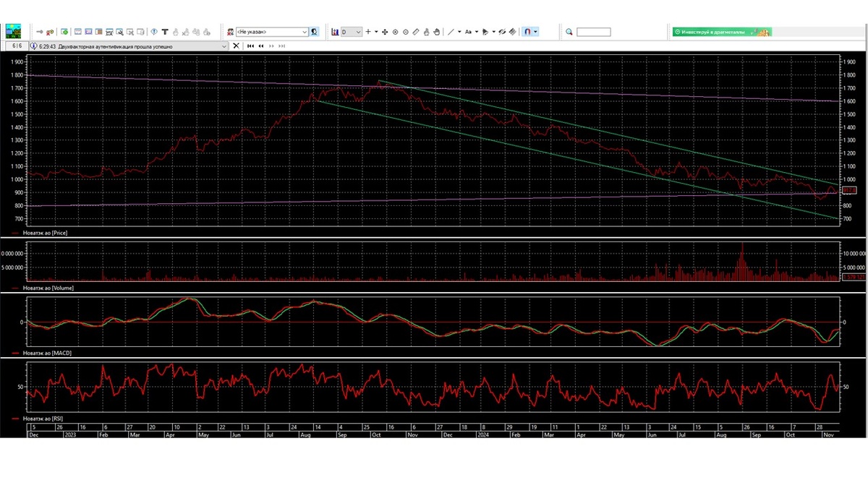
Task: Click the user accounts icon beside client field
Action: (x=230, y=32)
